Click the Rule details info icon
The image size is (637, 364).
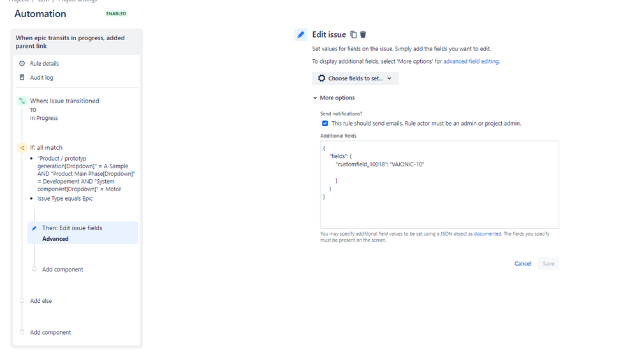(x=22, y=63)
